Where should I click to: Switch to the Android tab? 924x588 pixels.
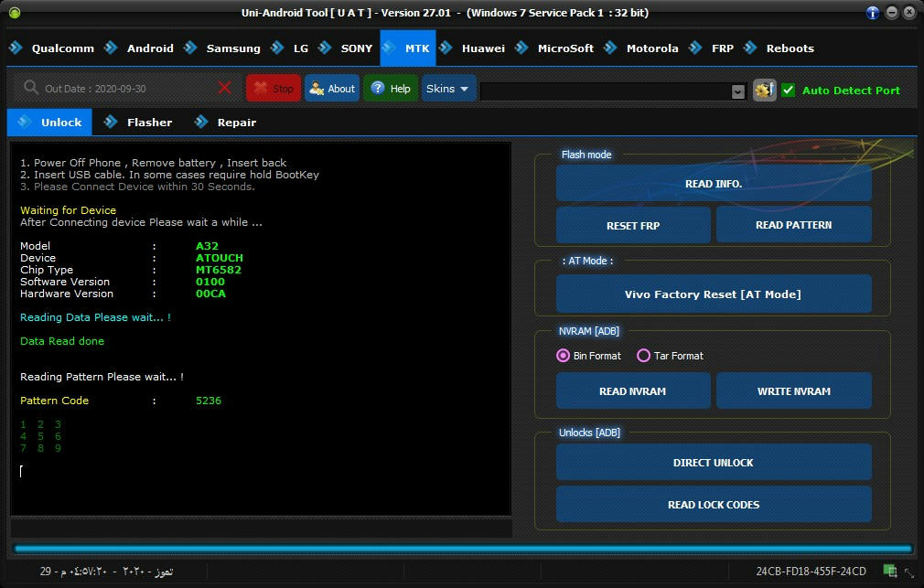click(x=140, y=48)
